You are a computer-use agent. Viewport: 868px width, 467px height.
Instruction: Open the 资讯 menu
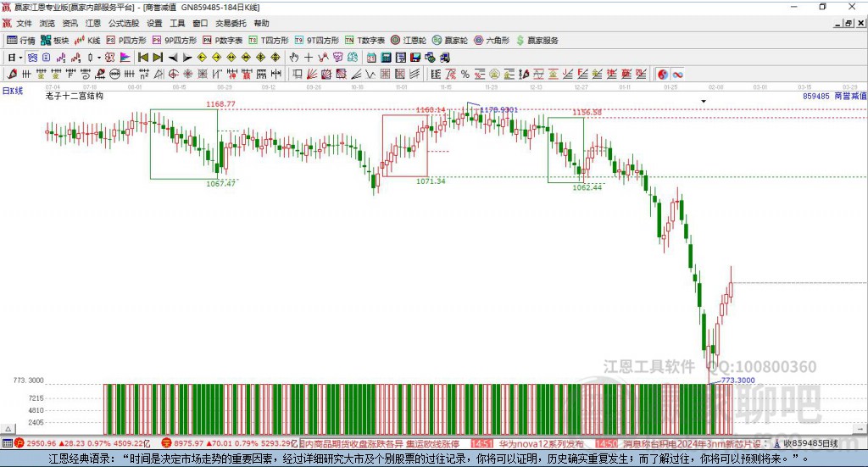pos(70,23)
